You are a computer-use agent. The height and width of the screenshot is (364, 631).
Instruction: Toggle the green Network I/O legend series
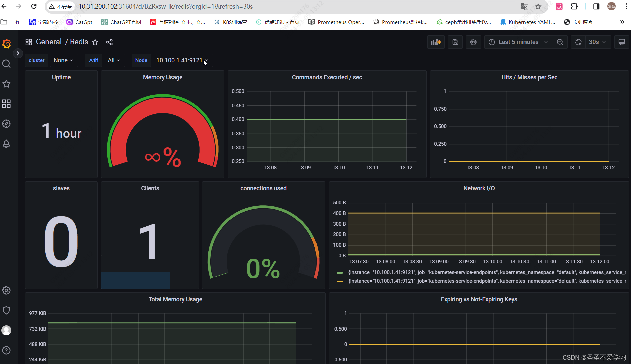(487, 272)
